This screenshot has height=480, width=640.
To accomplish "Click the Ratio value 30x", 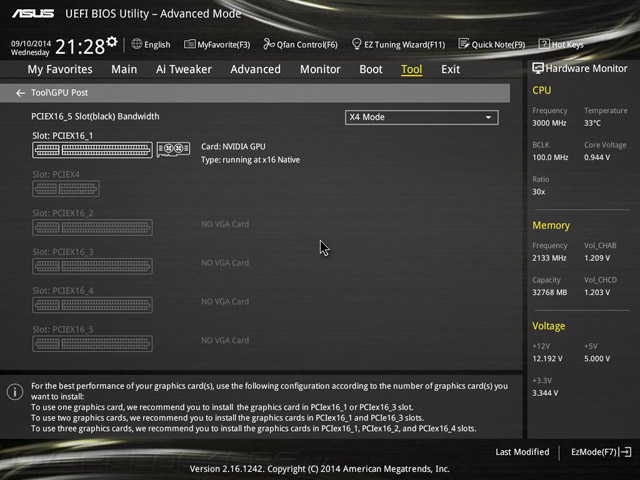I will pyautogui.click(x=539, y=192).
